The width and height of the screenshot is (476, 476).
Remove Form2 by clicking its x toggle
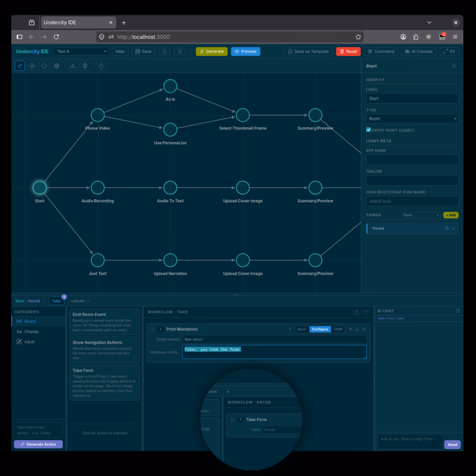(x=454, y=228)
